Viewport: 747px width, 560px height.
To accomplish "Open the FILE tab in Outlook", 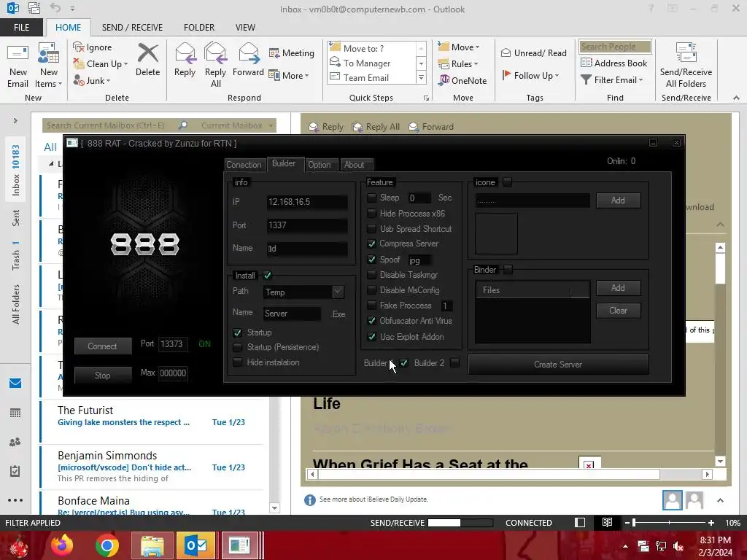I will point(21,27).
